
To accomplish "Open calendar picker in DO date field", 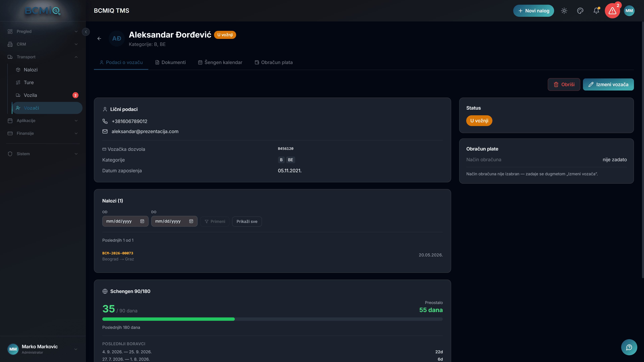I will (191, 221).
